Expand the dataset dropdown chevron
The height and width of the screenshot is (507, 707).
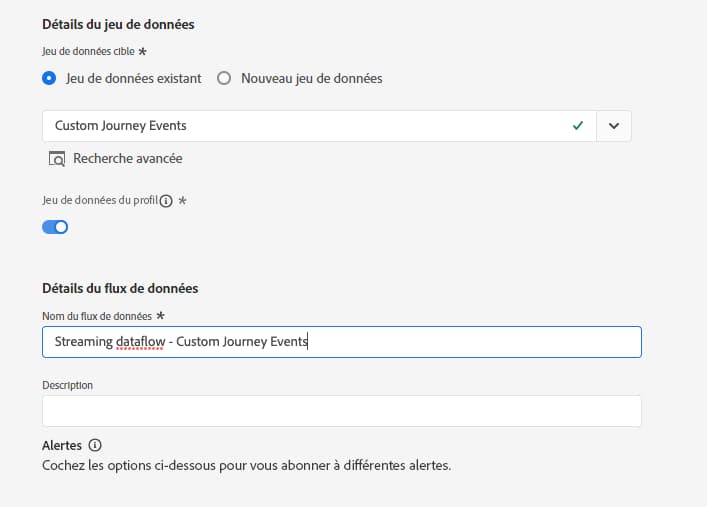[614, 126]
